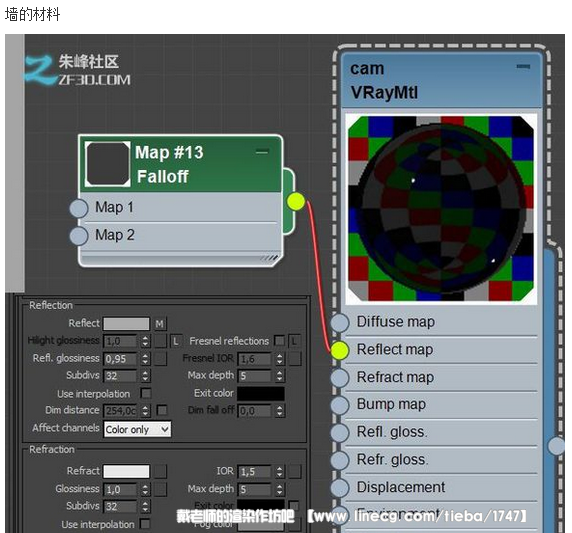Click the Diffuse map input socket

pos(340,322)
